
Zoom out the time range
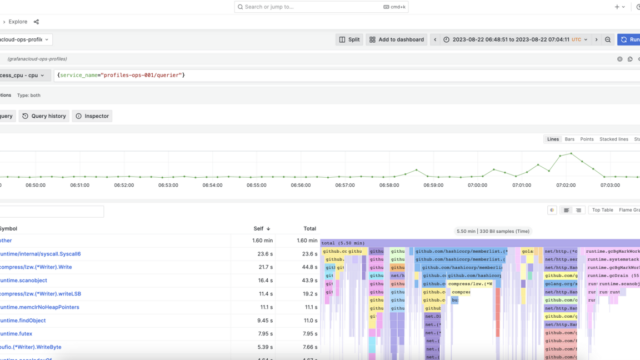[608, 40]
